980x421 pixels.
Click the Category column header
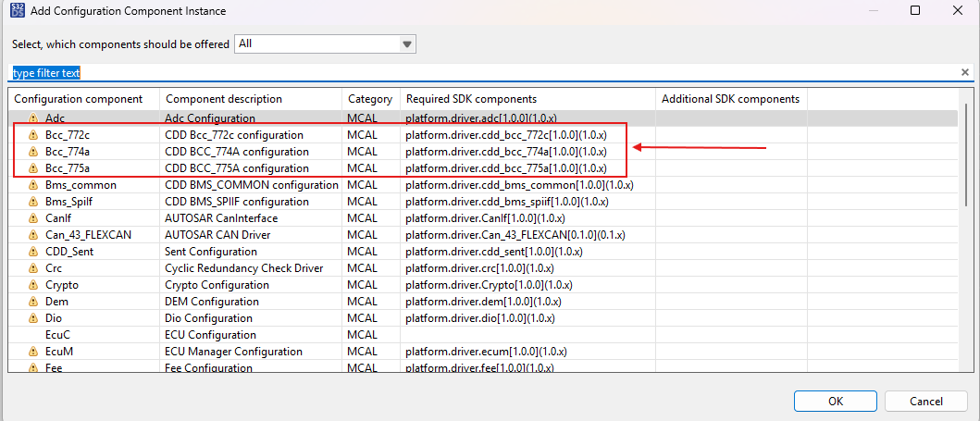coord(370,99)
